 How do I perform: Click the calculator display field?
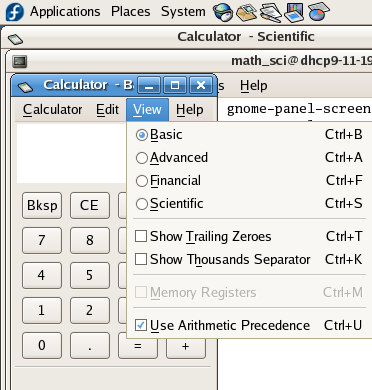(72, 153)
